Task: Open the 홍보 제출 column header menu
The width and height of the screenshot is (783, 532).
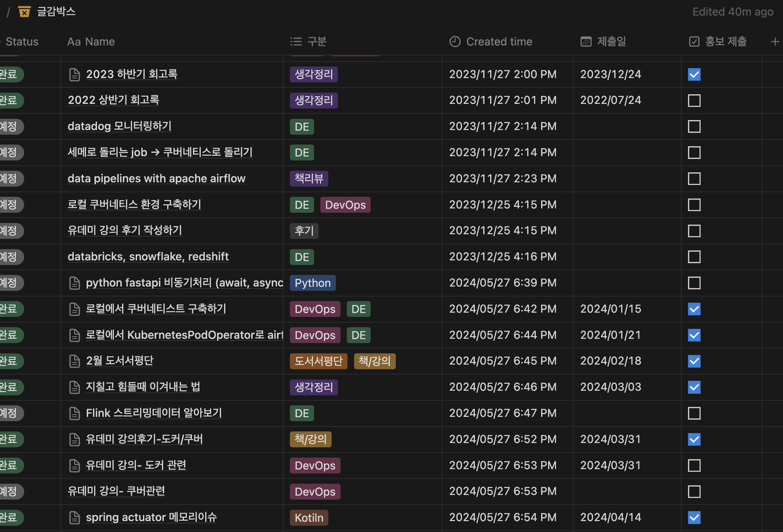Action: click(x=725, y=42)
